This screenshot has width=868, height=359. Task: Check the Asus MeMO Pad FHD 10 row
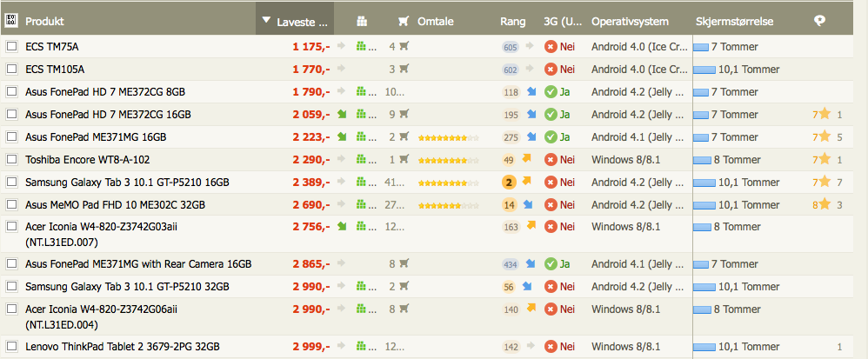click(x=11, y=204)
